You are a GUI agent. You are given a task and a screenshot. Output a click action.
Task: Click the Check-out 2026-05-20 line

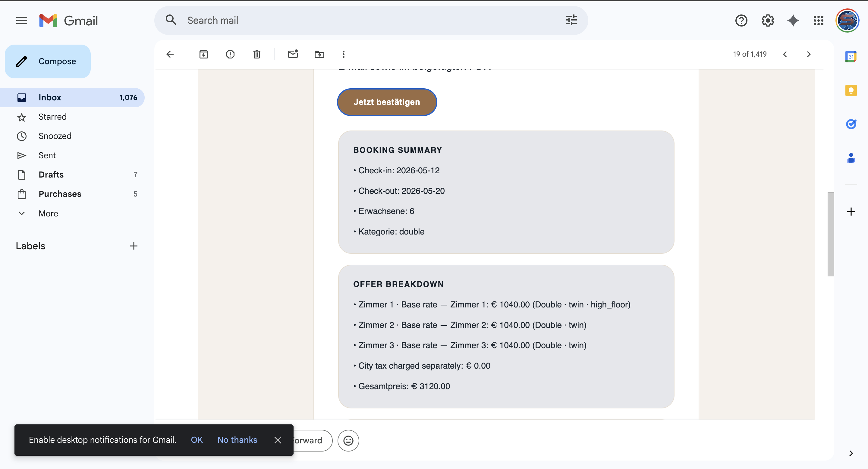click(x=399, y=191)
